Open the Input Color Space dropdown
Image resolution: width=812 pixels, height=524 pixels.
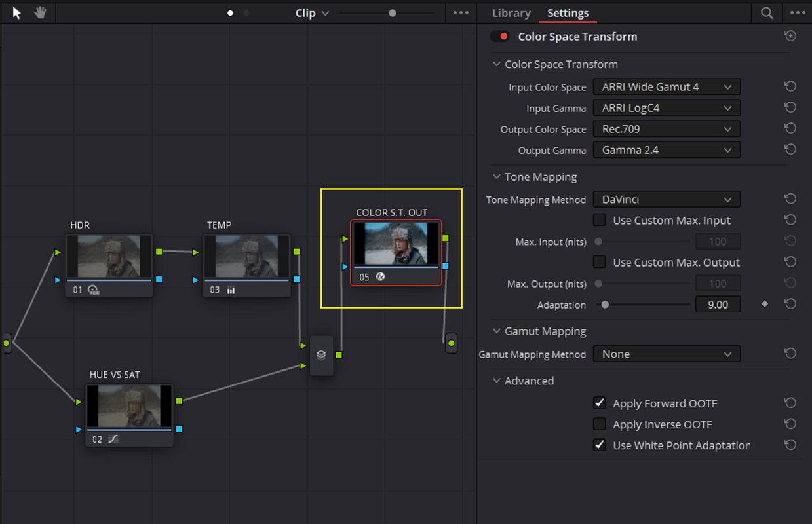667,86
